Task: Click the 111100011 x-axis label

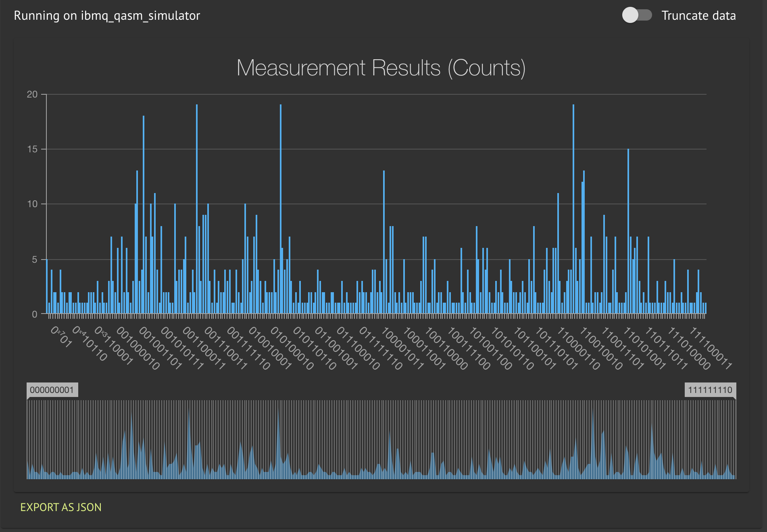Action: (711, 348)
